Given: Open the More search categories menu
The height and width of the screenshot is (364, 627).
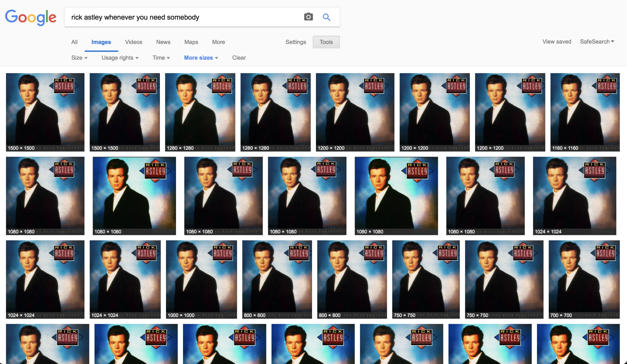Looking at the screenshot, I should pos(218,42).
